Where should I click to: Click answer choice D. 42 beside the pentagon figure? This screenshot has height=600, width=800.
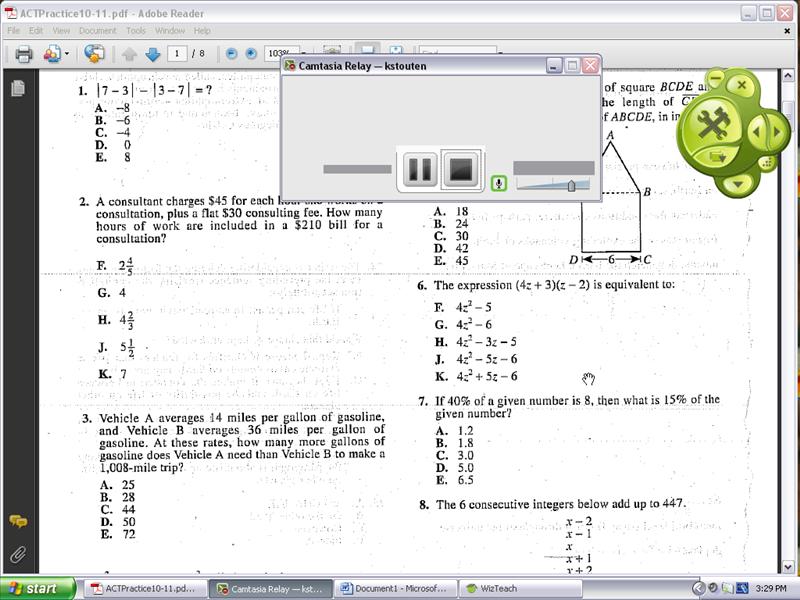451,248
